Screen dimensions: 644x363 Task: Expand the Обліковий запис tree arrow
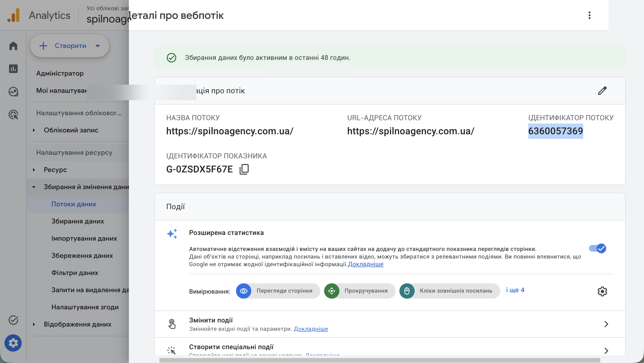point(34,130)
